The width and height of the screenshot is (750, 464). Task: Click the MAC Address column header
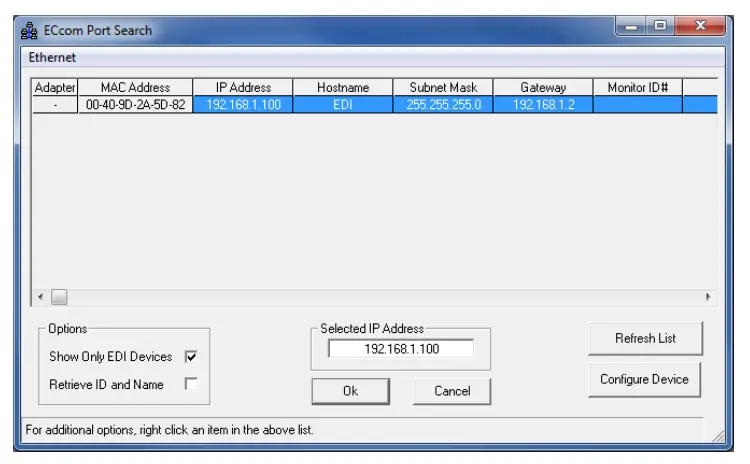click(135, 88)
